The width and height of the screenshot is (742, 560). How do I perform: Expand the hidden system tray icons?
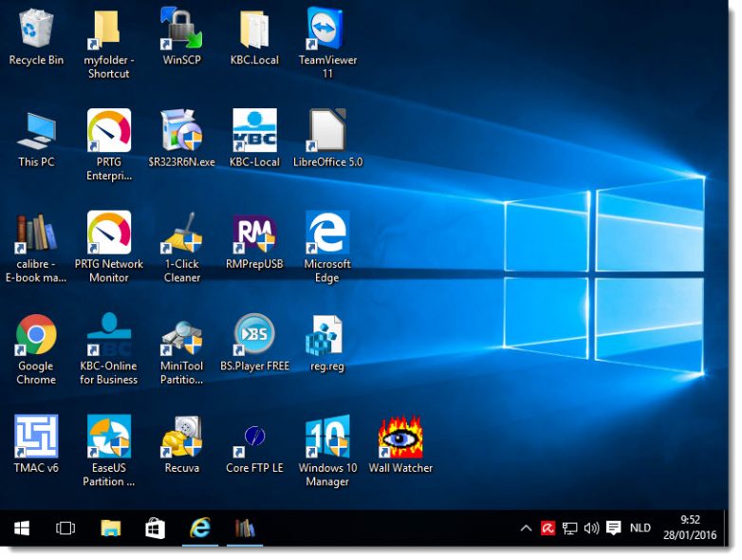click(x=526, y=528)
